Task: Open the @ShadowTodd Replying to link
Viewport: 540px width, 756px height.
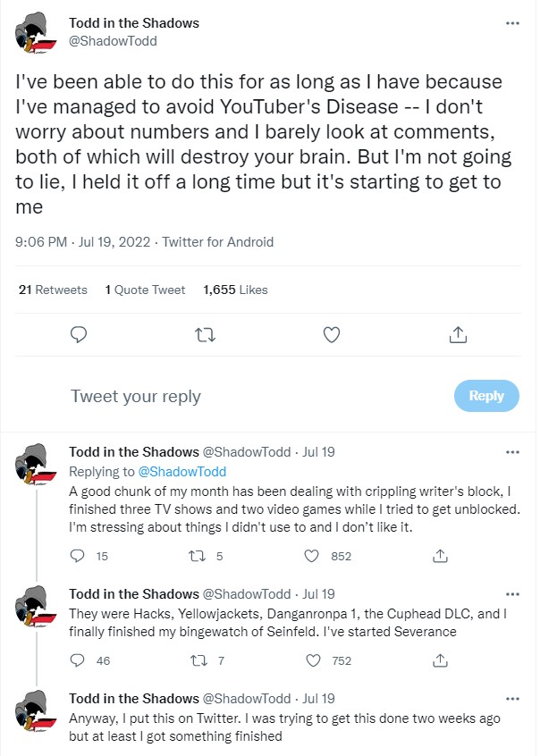Action: tap(181, 472)
